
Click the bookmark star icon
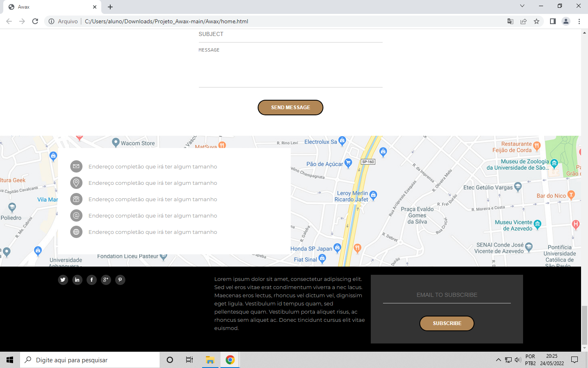[537, 21]
